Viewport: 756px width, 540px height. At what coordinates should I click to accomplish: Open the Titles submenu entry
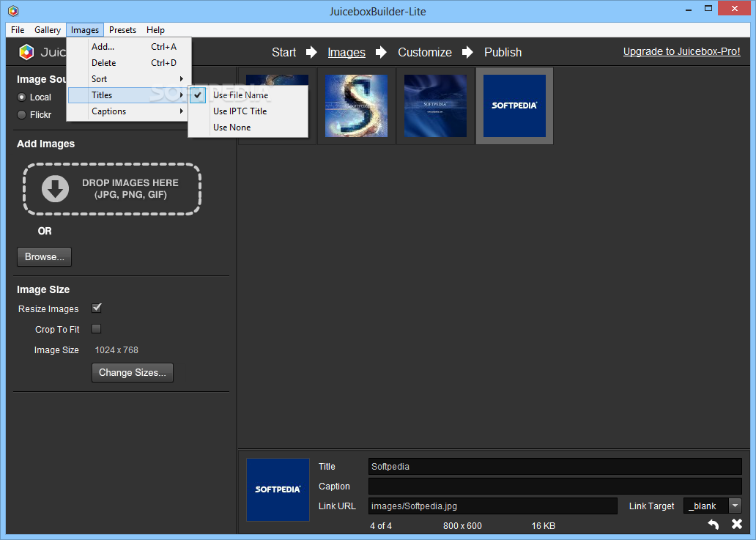point(129,95)
